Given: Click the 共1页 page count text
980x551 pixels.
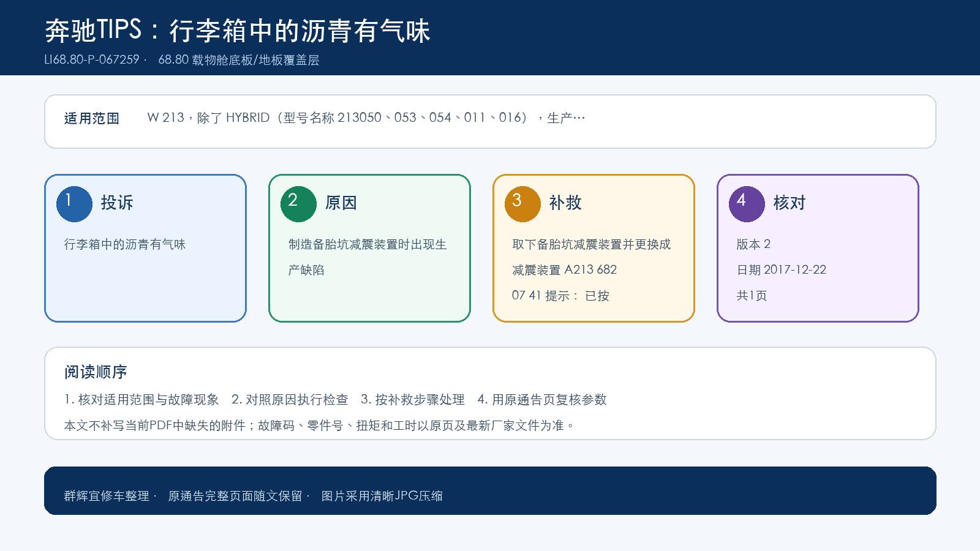Looking at the screenshot, I should 752,296.
